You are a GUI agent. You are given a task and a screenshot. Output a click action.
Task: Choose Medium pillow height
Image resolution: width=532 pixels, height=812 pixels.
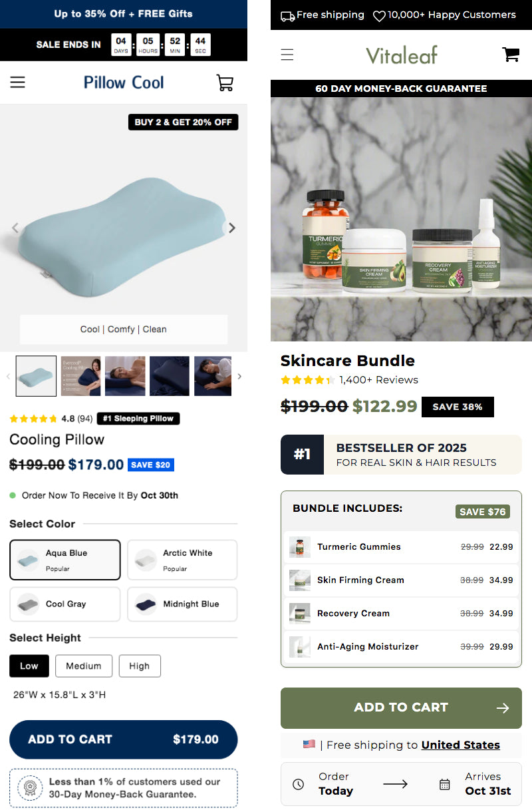point(84,666)
